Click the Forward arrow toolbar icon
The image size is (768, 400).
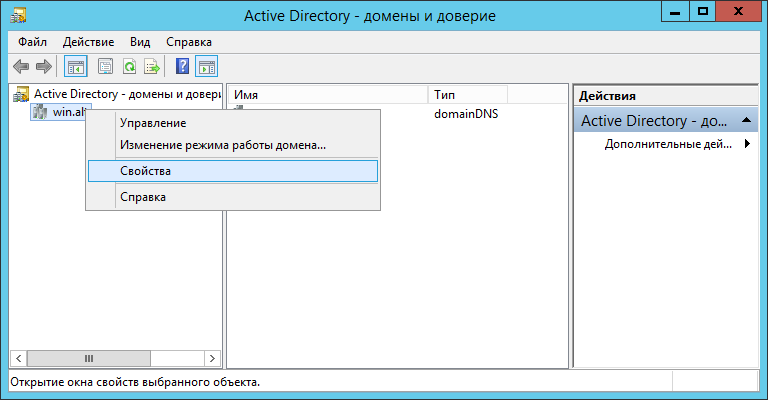pyautogui.click(x=43, y=67)
